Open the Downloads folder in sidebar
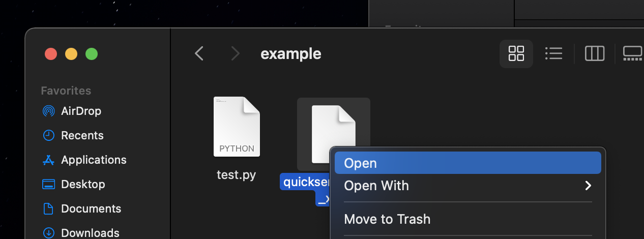Viewport: 644px width, 239px height. (x=90, y=233)
